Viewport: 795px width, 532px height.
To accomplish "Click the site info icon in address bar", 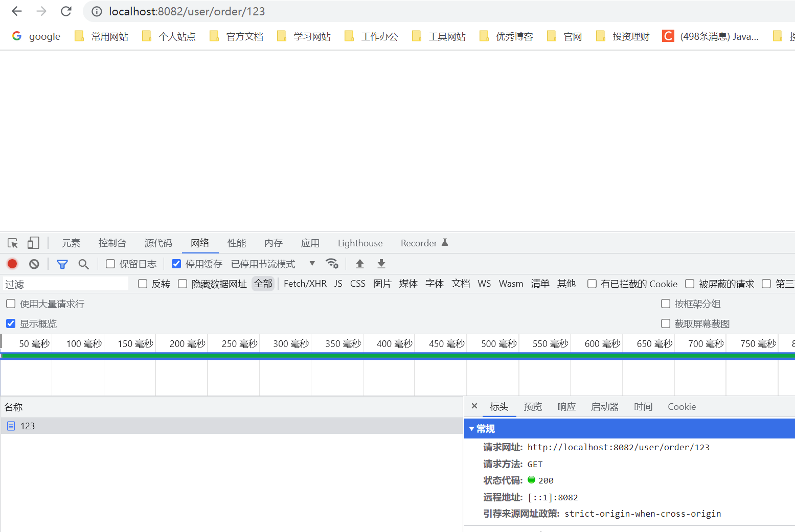I will pos(97,11).
